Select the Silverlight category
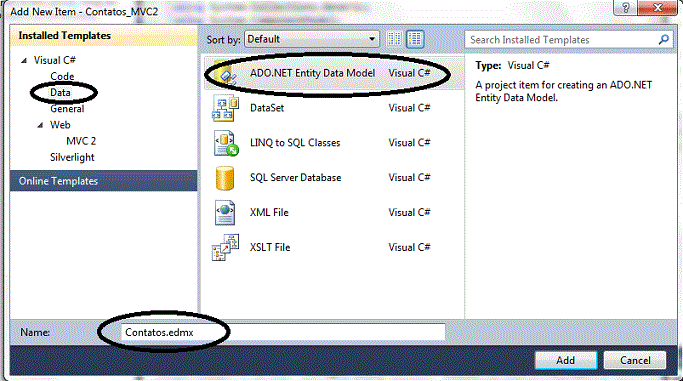683x381 pixels. [x=72, y=157]
